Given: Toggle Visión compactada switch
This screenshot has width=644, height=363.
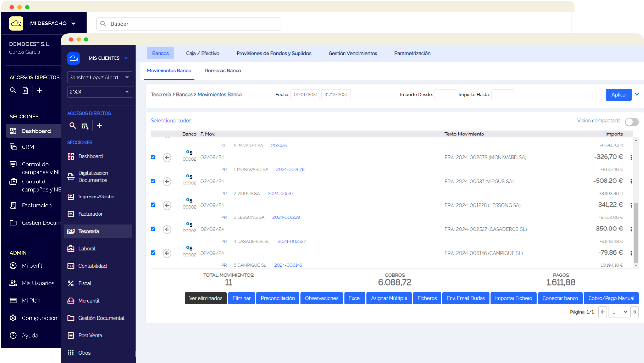Looking at the screenshot, I should coord(632,122).
